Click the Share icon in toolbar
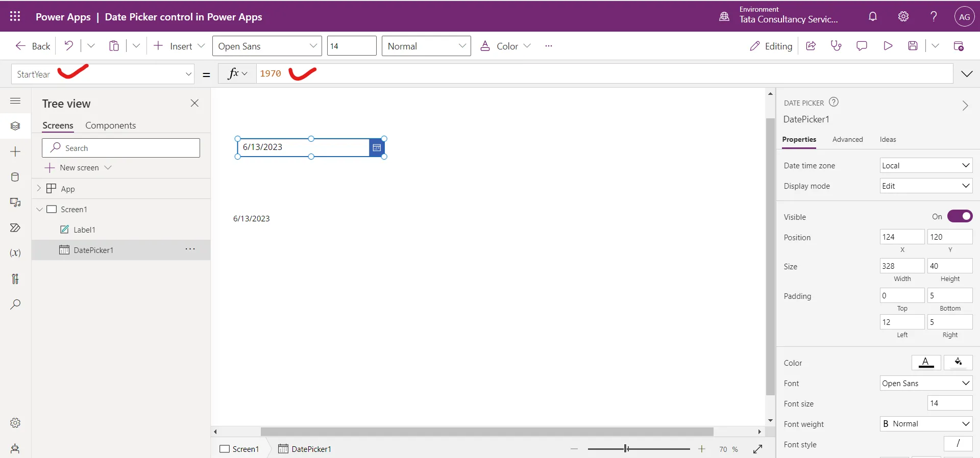This screenshot has height=458, width=980. pos(811,46)
